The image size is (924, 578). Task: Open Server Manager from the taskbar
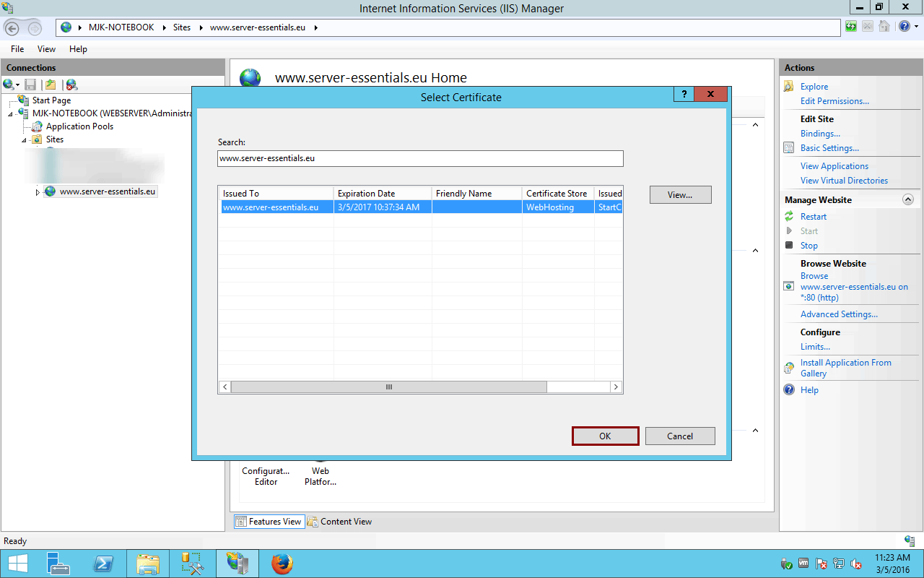[58, 564]
